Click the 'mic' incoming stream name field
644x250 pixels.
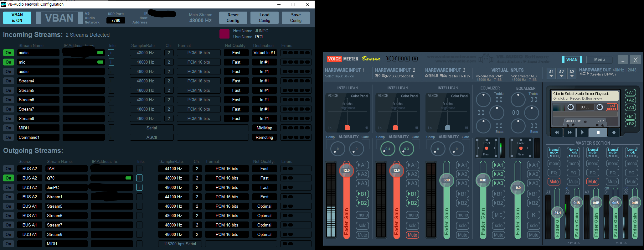(x=38, y=62)
